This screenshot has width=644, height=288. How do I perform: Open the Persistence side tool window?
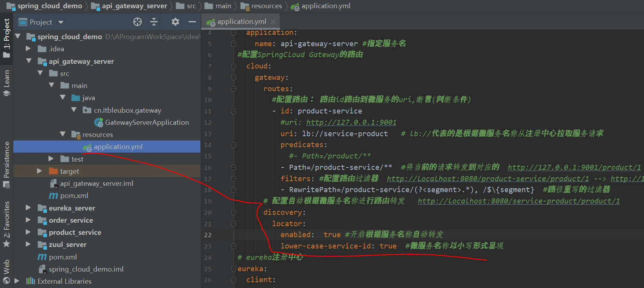pos(6,164)
